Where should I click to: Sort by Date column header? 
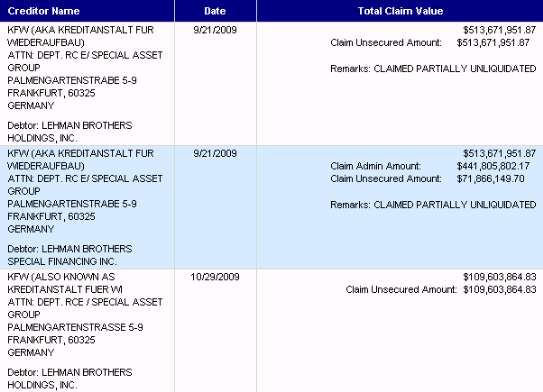coord(215,11)
